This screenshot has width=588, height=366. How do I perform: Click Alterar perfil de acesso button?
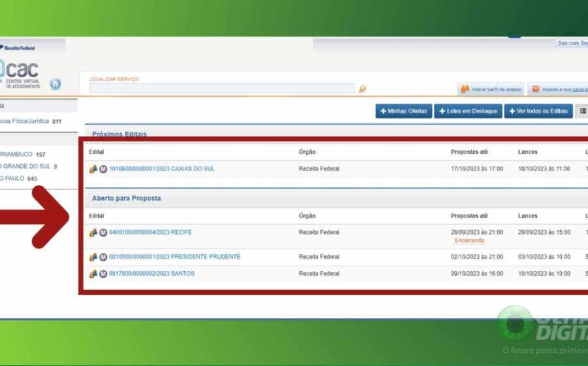[x=491, y=90]
